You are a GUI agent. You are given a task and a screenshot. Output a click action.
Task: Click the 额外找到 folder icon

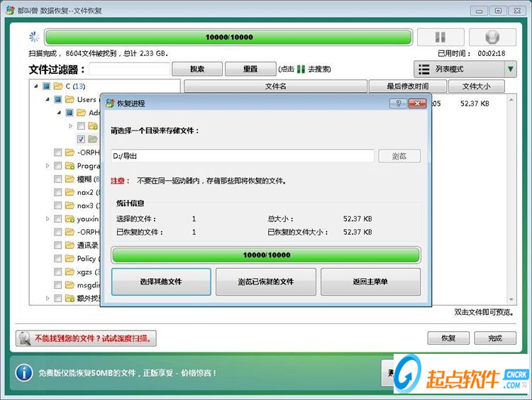coord(70,298)
